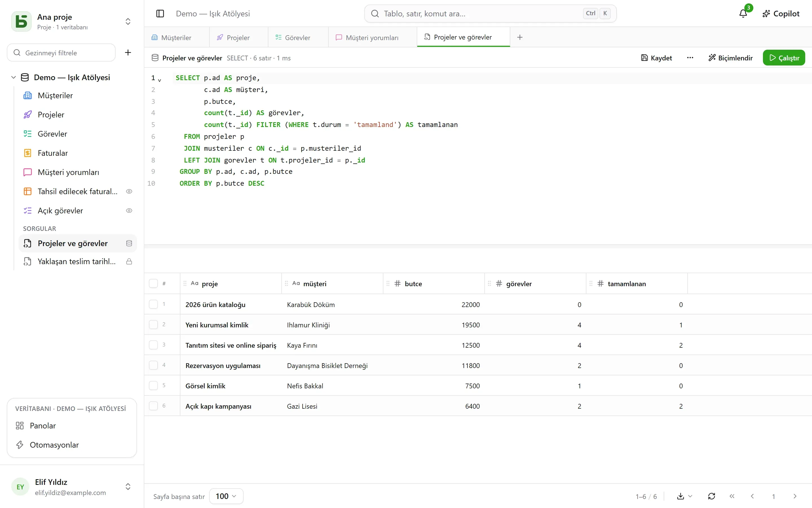
Task: Open Yaklaşan teslim tarihl... saved query
Action: pos(77,261)
